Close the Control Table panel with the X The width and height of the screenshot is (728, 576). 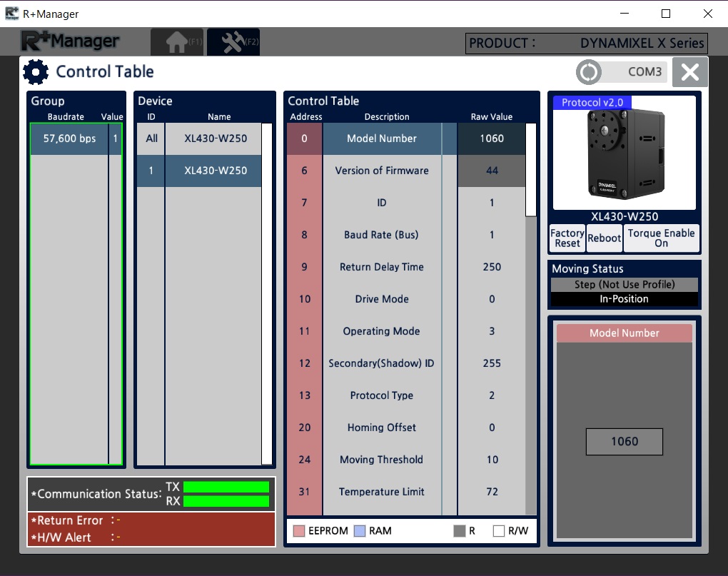point(690,72)
